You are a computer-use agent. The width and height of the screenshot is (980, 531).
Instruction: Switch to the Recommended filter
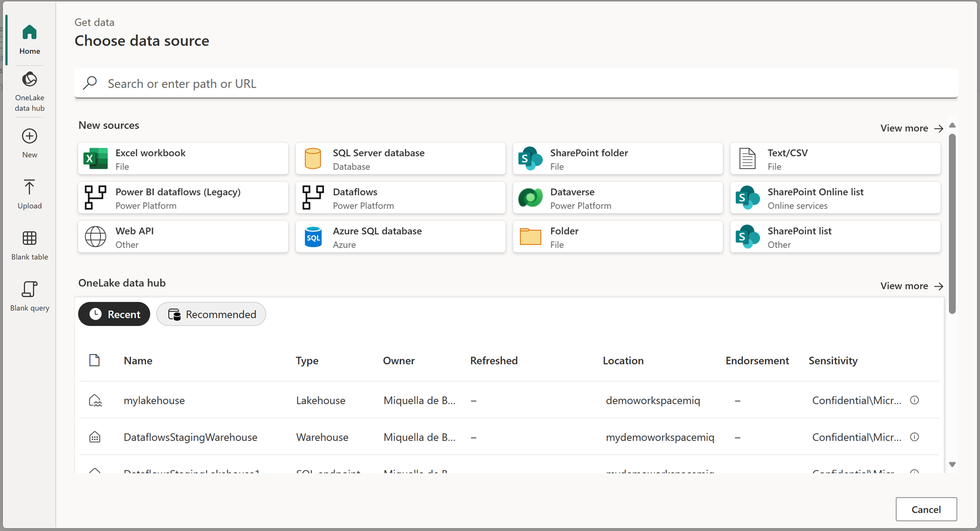(x=211, y=314)
